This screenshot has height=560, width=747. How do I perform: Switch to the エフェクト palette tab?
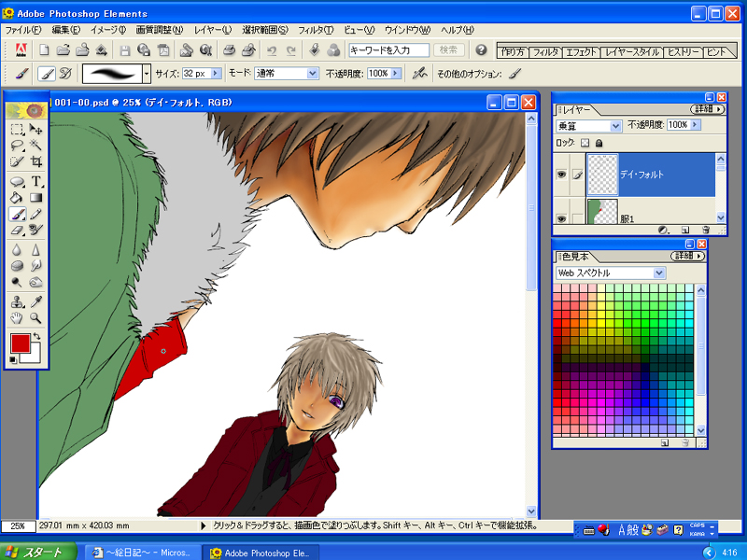581,52
